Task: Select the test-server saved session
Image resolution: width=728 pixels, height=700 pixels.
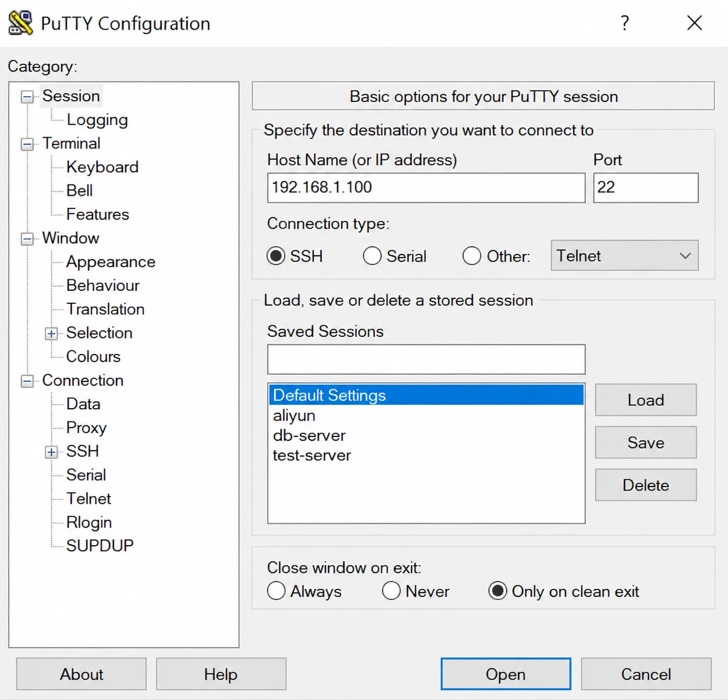Action: [x=426, y=455]
